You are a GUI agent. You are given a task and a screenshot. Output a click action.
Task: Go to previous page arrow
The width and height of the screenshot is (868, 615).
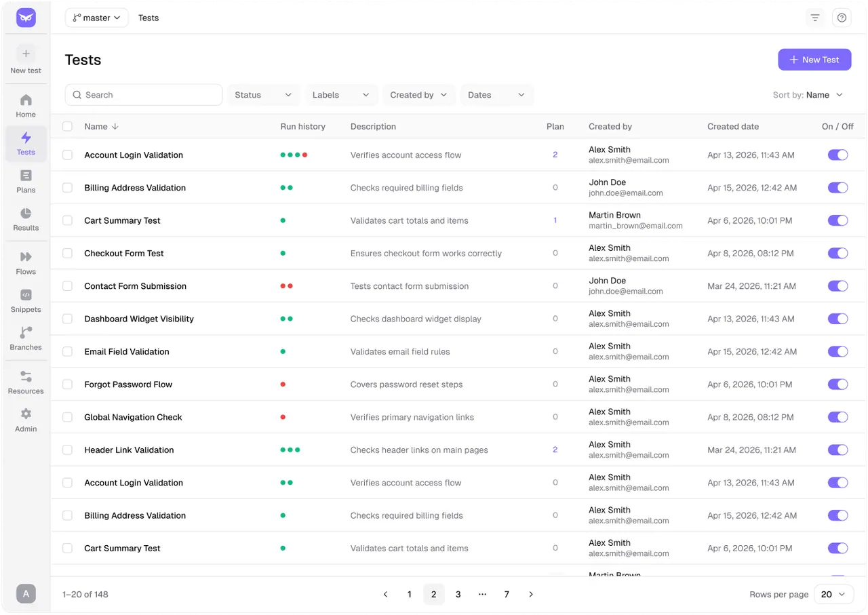point(385,595)
